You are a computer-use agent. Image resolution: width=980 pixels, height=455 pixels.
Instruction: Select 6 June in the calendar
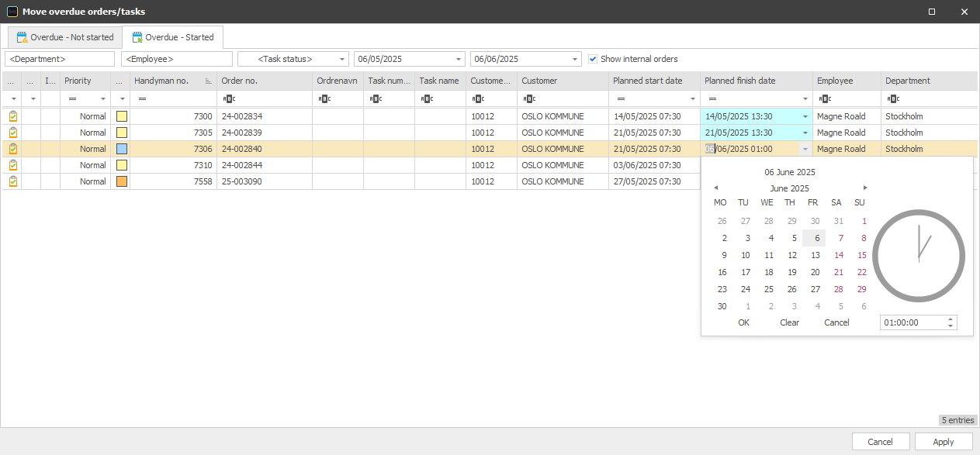click(x=816, y=238)
